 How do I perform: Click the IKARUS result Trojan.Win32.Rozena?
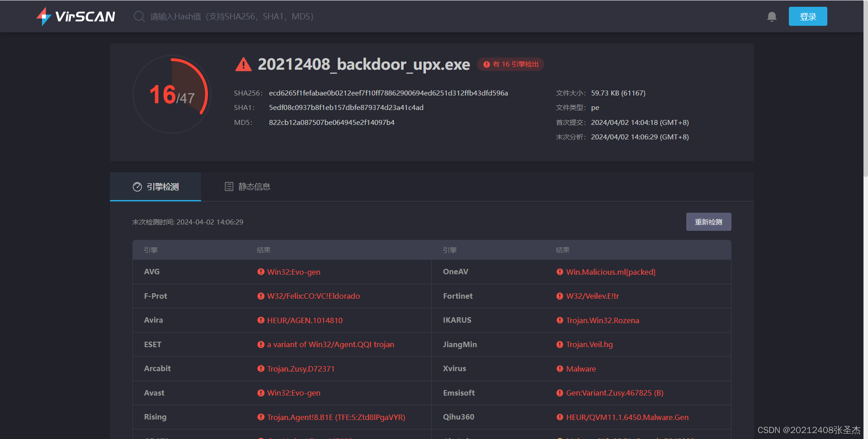point(603,320)
